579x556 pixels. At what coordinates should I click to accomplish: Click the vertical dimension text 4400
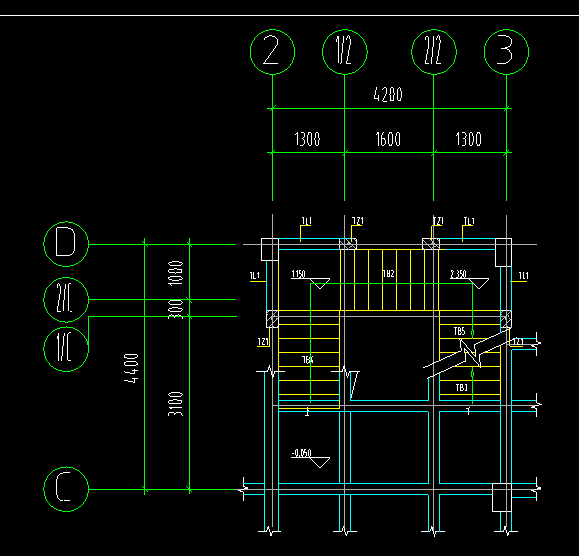point(131,368)
